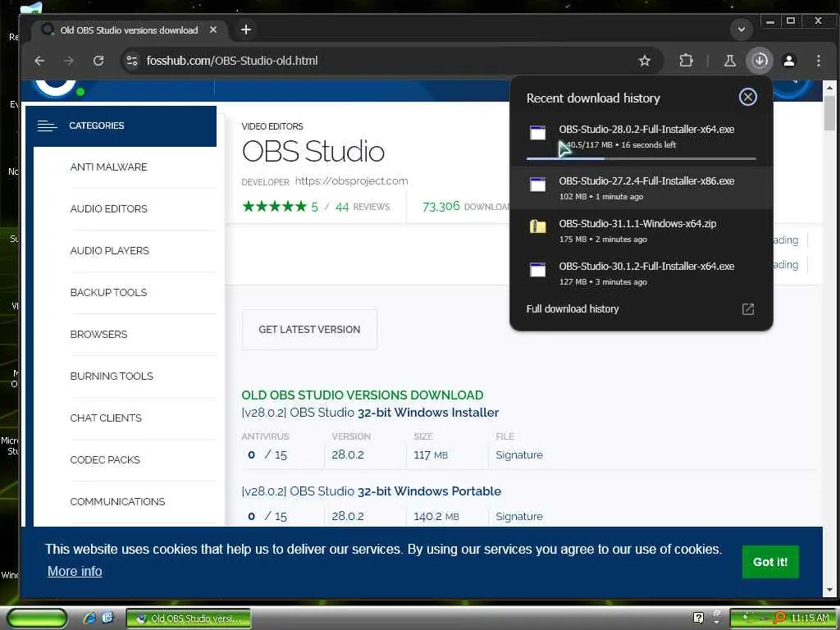Open the AUDIO PLAYERS category
The image size is (840, 630).
pyautogui.click(x=110, y=251)
